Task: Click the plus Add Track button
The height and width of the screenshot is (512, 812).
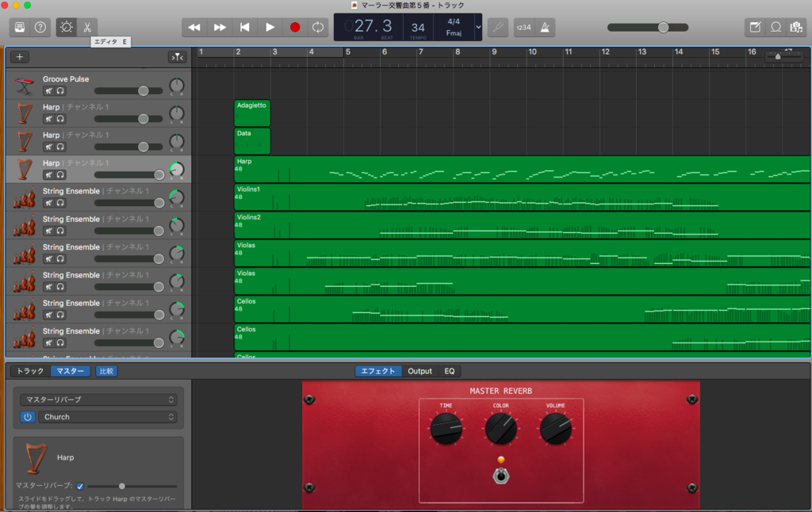Action: coord(20,57)
